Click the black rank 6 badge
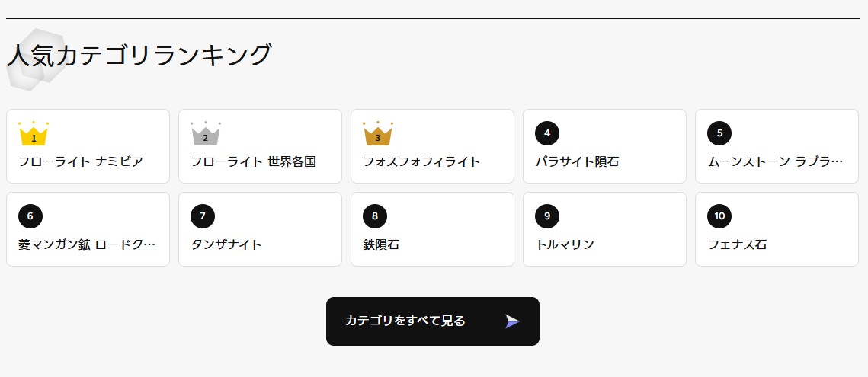 click(30, 216)
